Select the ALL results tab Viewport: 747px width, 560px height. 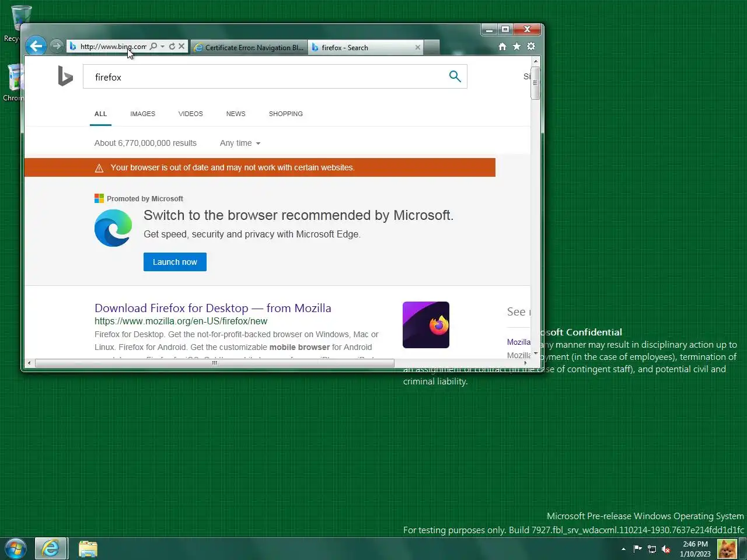click(100, 114)
